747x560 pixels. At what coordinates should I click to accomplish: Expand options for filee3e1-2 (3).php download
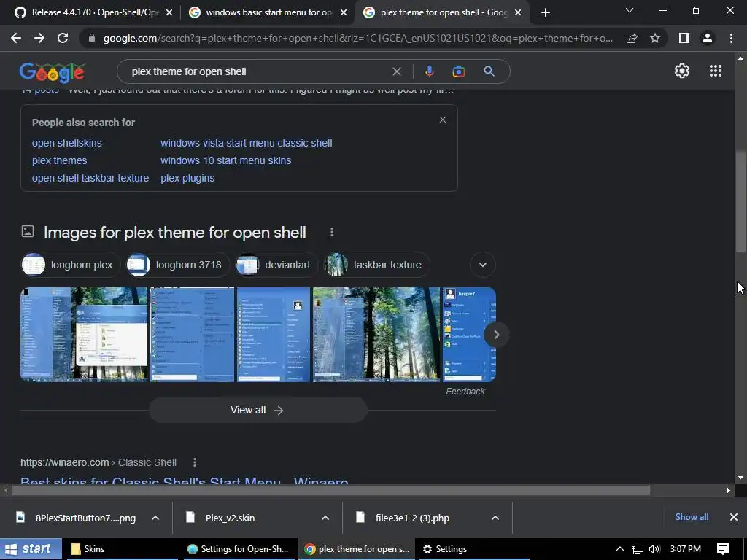click(x=495, y=518)
